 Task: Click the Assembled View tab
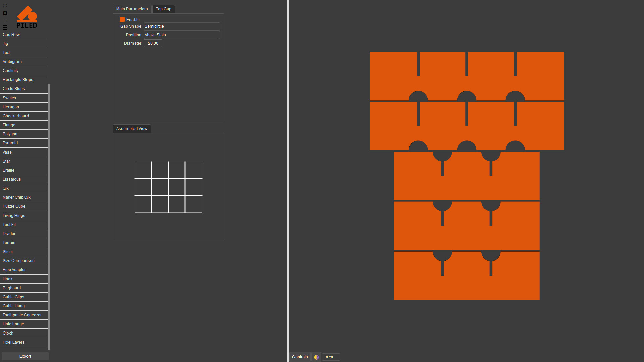131,129
